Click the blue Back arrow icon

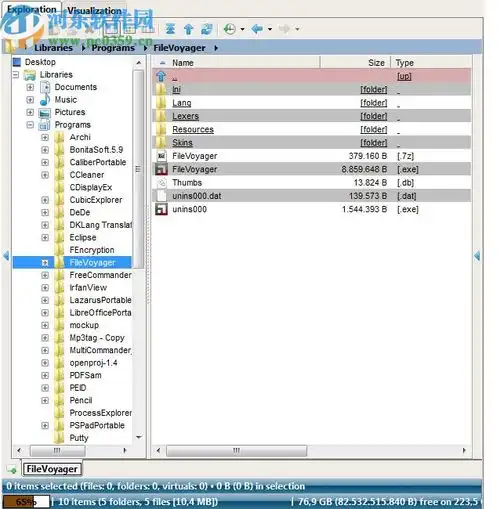[257, 29]
